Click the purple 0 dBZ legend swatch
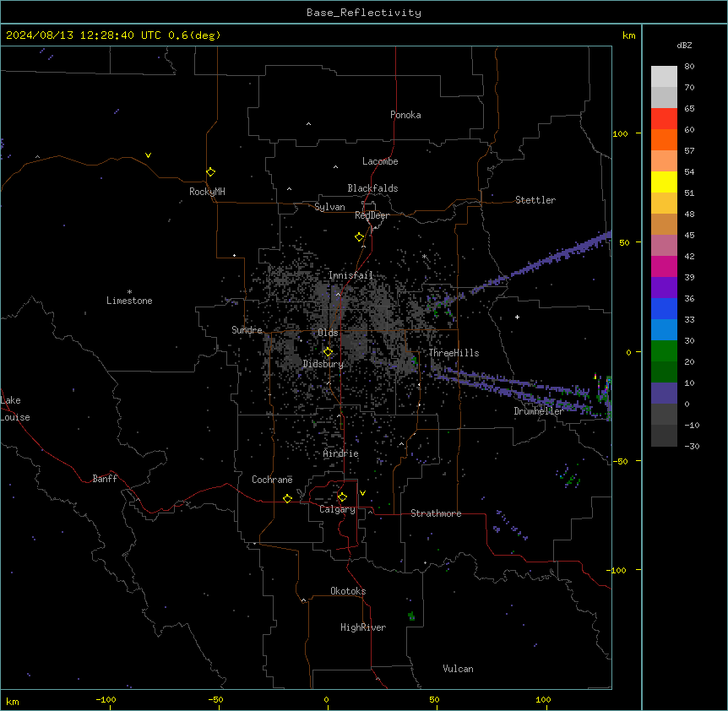 point(664,393)
